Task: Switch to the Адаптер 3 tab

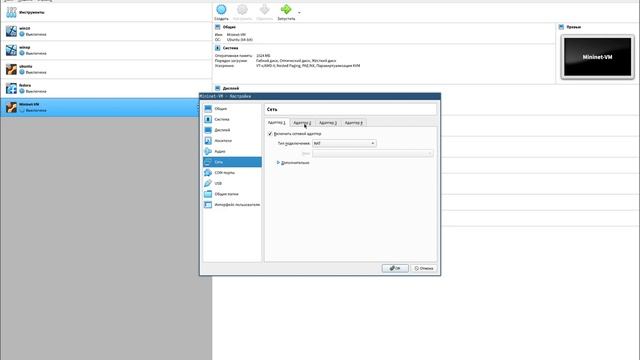Action: [328, 122]
